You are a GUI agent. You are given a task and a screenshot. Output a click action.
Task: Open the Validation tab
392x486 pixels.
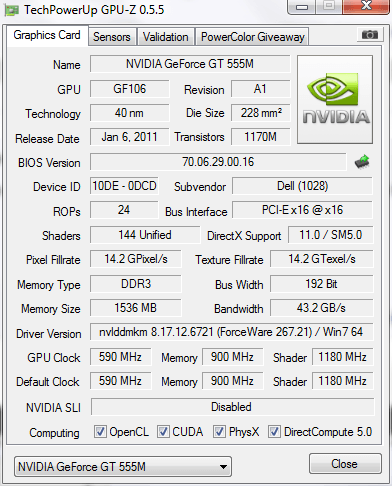coord(166,37)
